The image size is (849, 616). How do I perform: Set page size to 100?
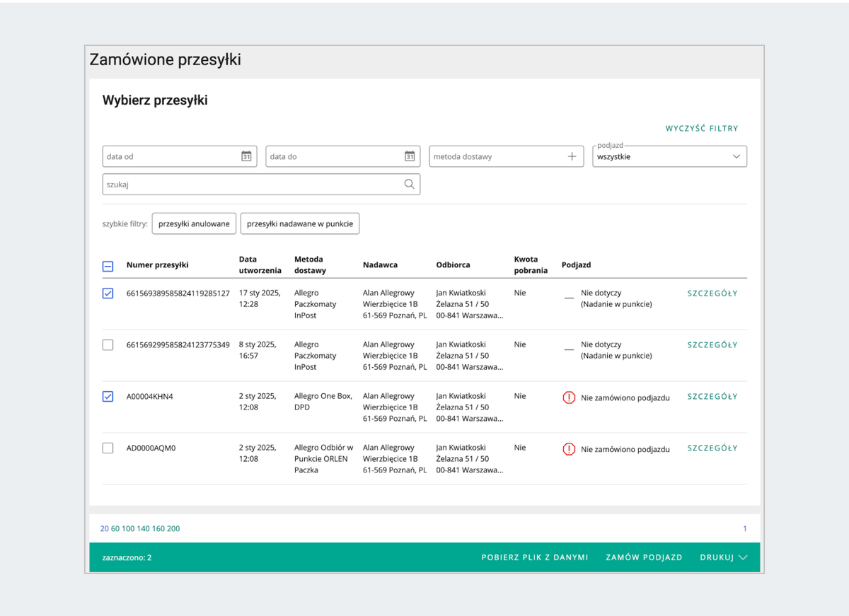tap(128, 529)
